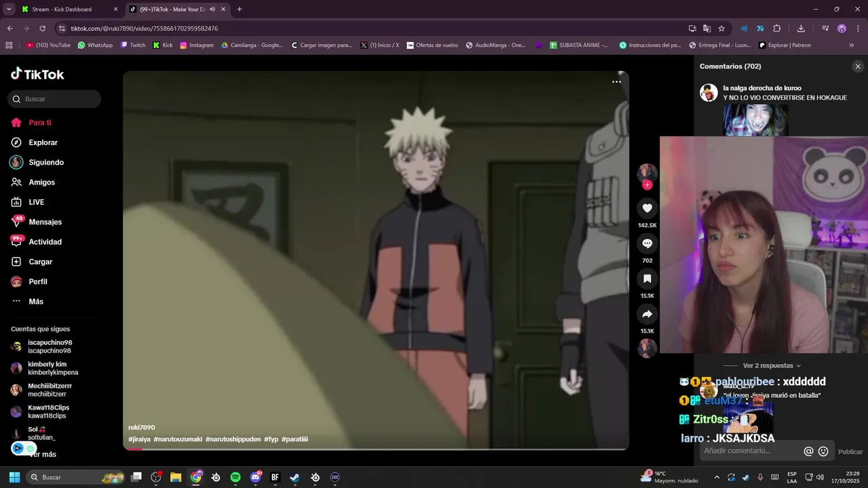This screenshot has width=868, height=488.
Task: Click the video progress bar
Action: pos(376,449)
